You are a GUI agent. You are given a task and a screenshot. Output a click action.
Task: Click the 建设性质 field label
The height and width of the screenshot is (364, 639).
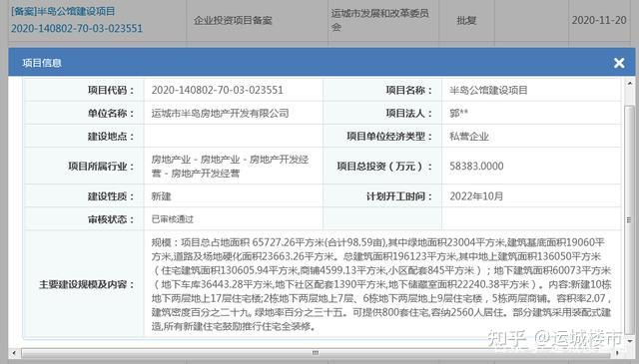111,196
